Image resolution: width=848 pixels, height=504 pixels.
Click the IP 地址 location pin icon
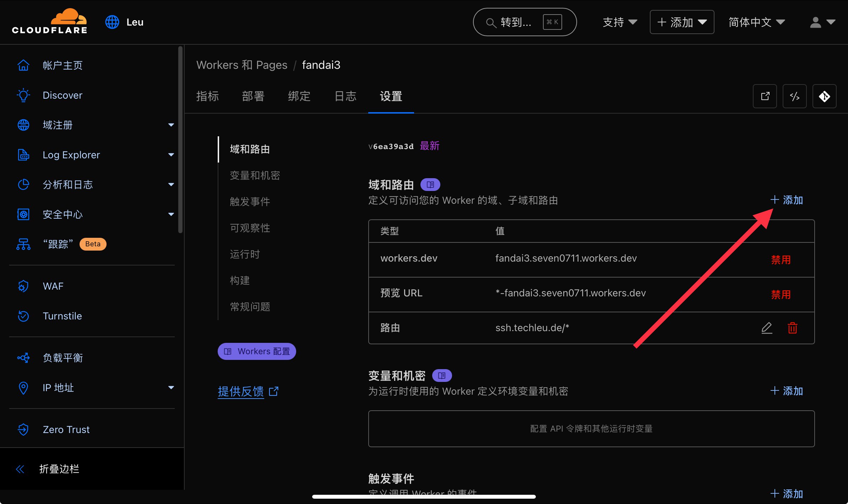click(23, 388)
